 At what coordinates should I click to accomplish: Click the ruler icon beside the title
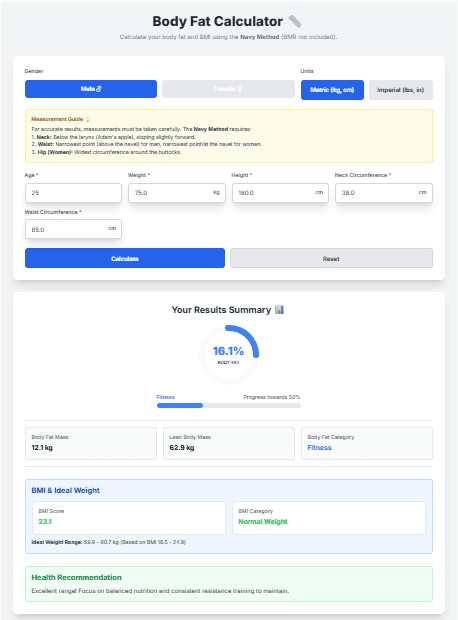pos(295,21)
